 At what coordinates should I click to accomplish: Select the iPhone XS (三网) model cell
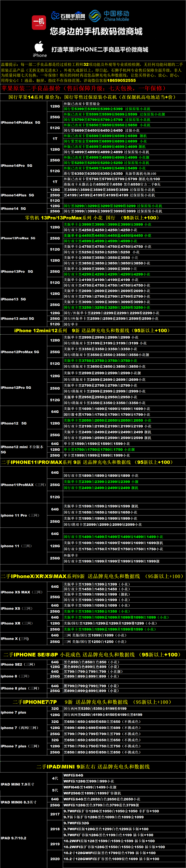coord(23,609)
